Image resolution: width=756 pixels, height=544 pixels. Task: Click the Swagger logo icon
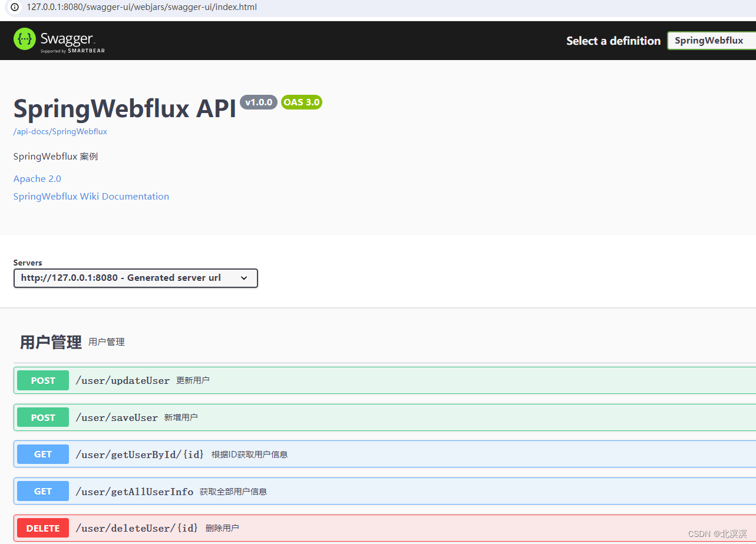(x=24, y=40)
